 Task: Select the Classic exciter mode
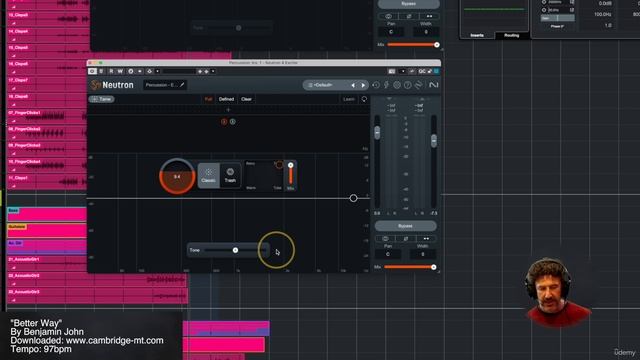pos(209,176)
